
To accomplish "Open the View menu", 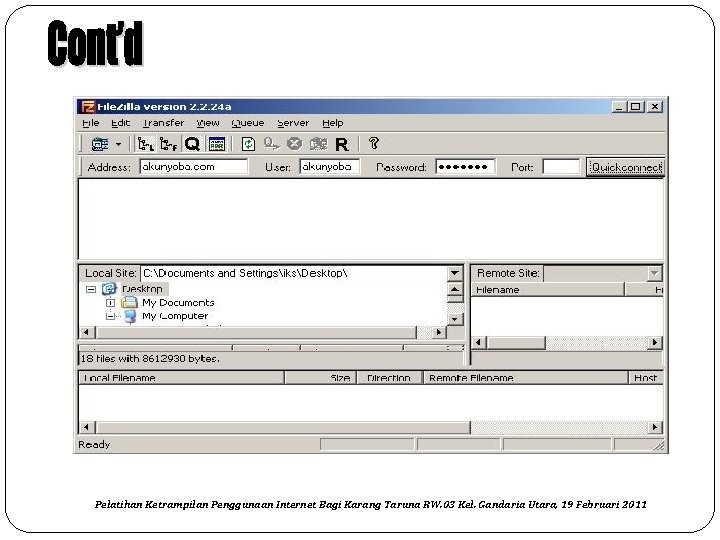I will point(208,123).
